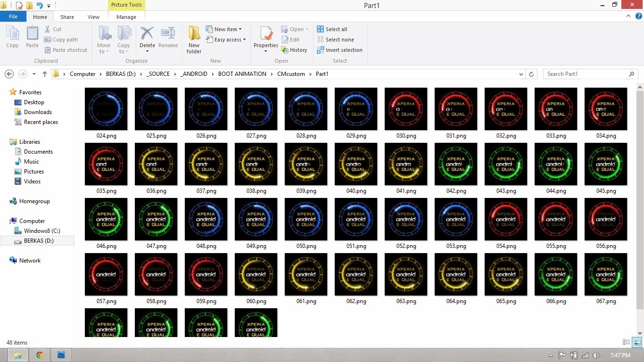Open the Manage Picture Tools tab
The image size is (644, 362).
(x=126, y=17)
